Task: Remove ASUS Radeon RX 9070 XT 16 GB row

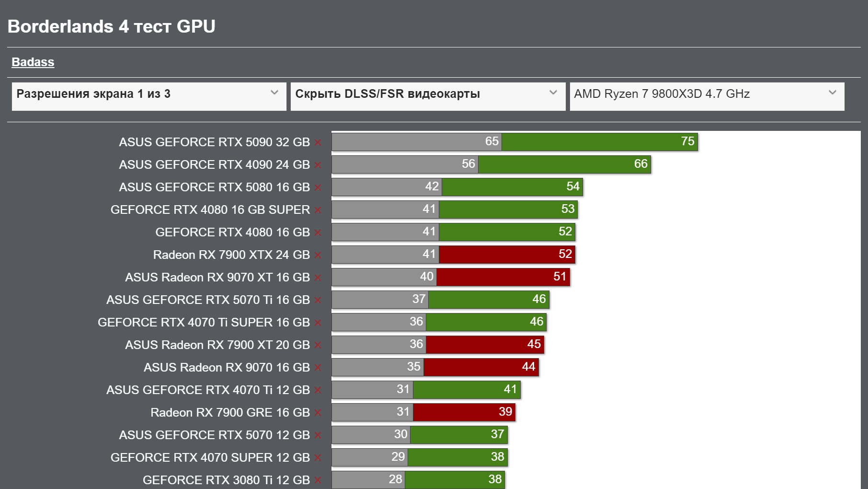Action: [318, 278]
